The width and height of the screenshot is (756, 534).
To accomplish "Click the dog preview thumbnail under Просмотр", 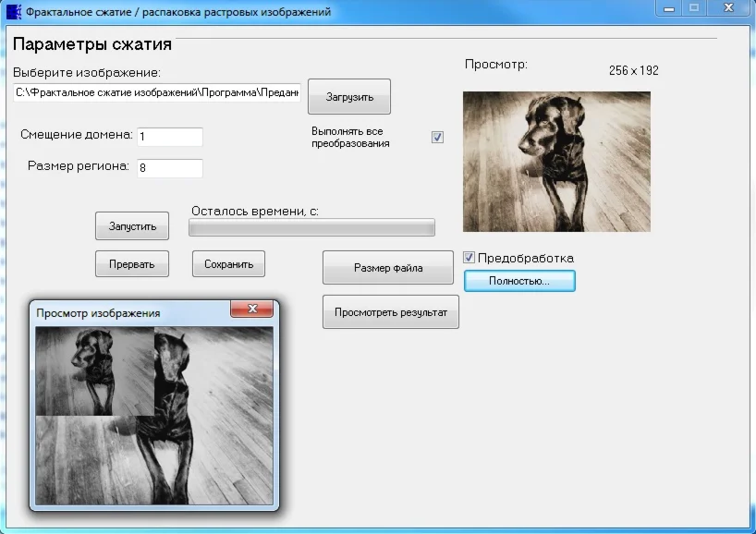I will tap(556, 162).
